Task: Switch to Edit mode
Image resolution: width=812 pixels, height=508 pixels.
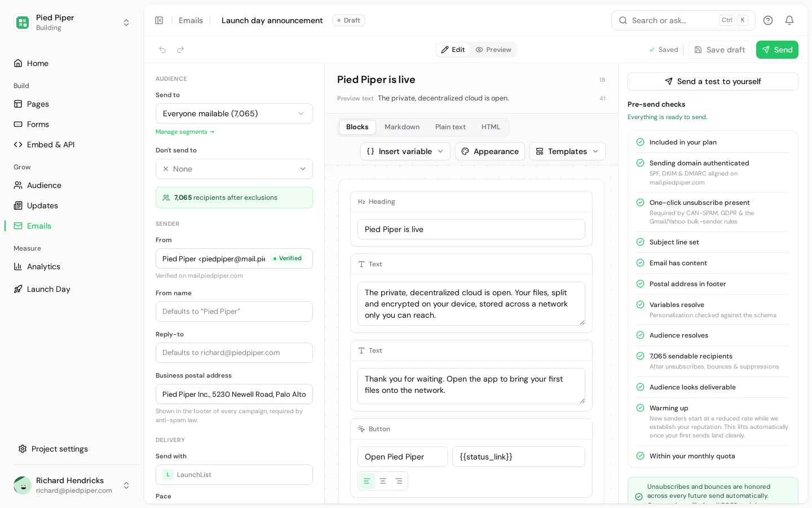Action: [453, 50]
